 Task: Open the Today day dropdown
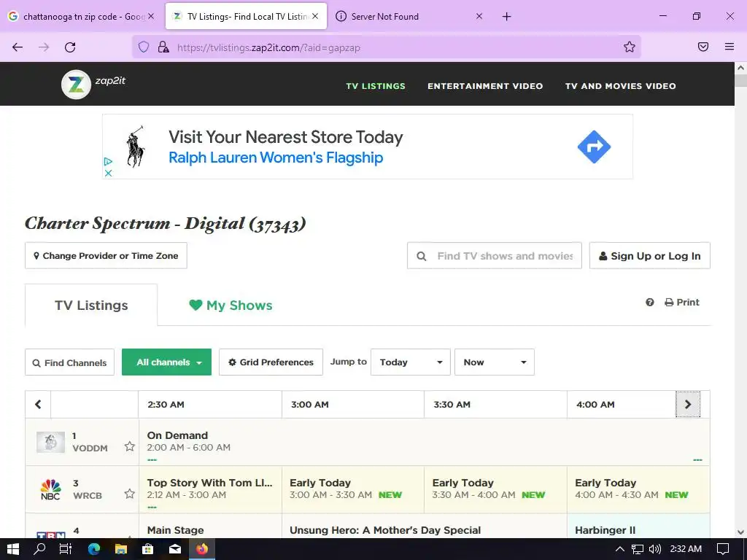411,362
